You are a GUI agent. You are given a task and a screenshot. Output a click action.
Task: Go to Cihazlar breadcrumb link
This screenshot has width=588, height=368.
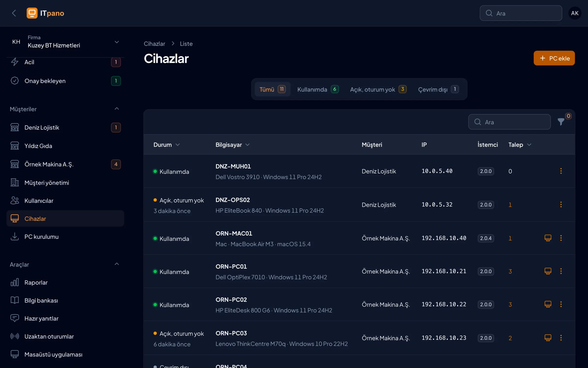tap(154, 44)
